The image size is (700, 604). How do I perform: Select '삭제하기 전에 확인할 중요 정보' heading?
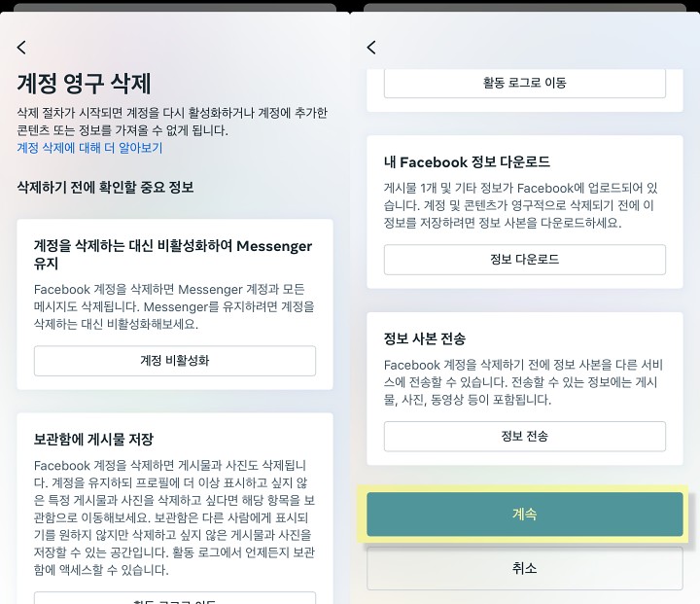pos(105,187)
